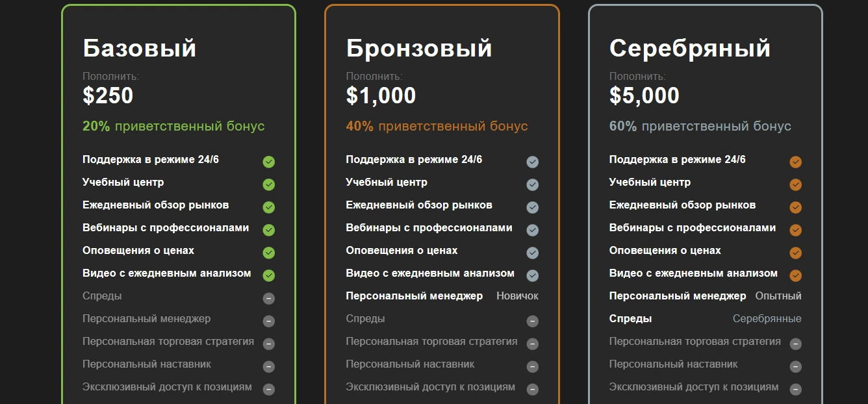The width and height of the screenshot is (868, 404).
Task: Select the Бронзовый plan heading
Action: (419, 49)
